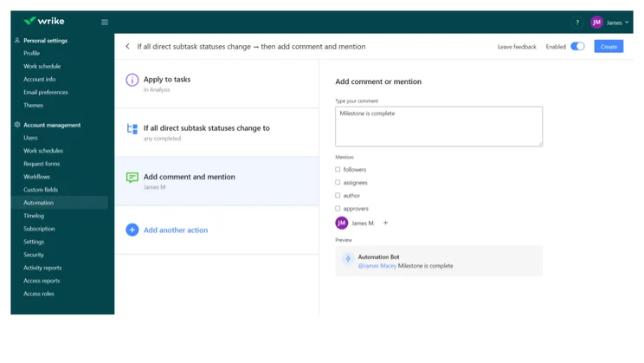Image resolution: width=644 pixels, height=363 pixels.
Task: Open Workflows in Account management
Action: click(x=36, y=177)
